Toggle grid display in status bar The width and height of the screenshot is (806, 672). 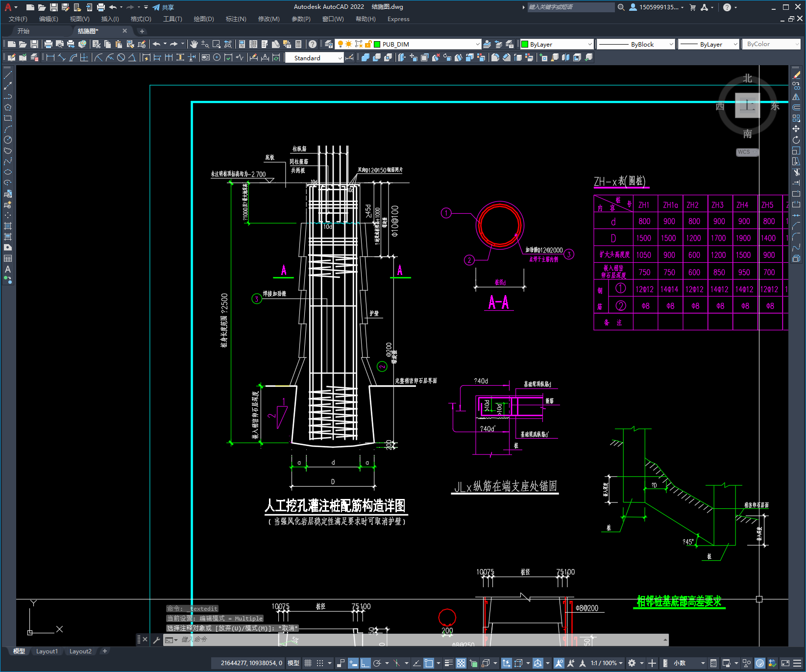(308, 663)
